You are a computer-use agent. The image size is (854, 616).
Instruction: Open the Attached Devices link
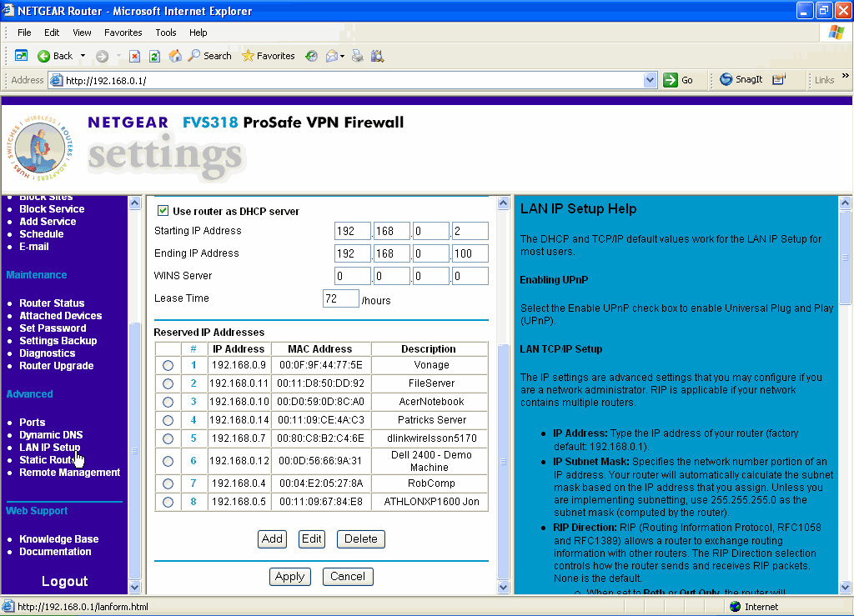pyautogui.click(x=61, y=316)
